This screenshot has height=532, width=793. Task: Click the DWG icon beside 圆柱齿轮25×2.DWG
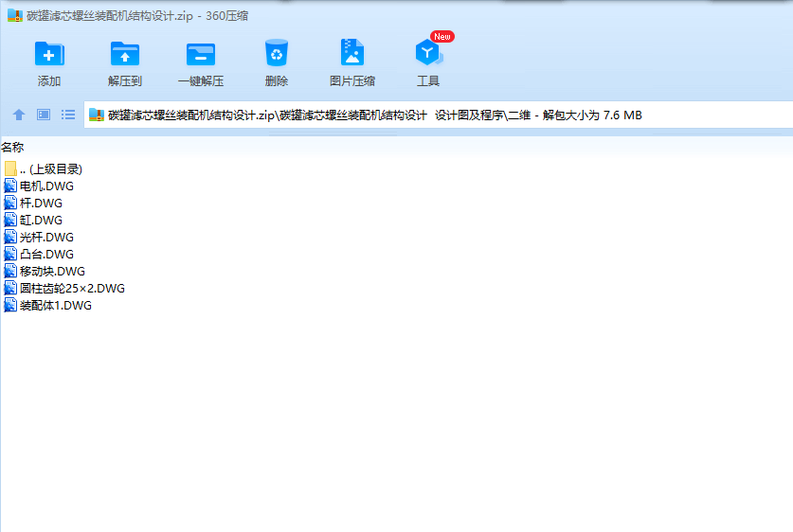click(x=10, y=289)
